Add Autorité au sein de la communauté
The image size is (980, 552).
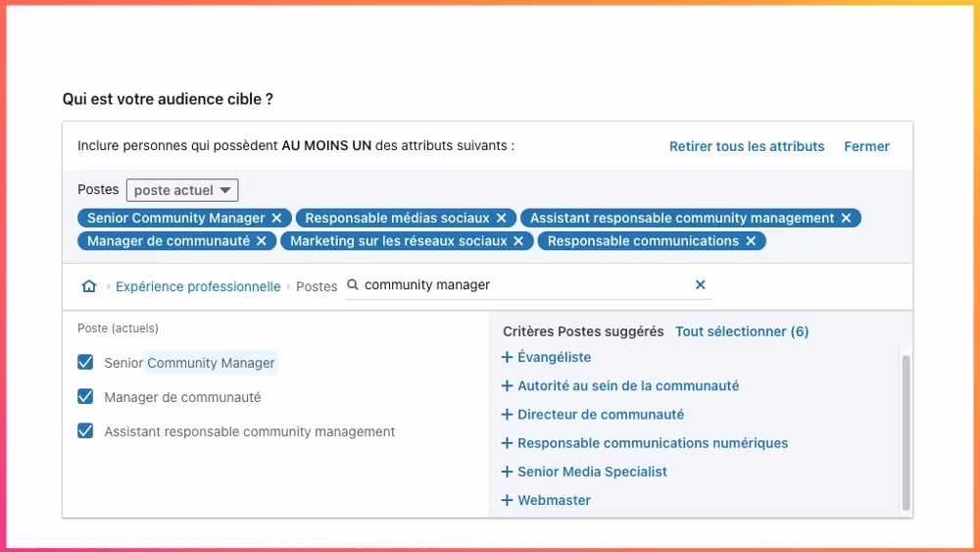(x=620, y=386)
